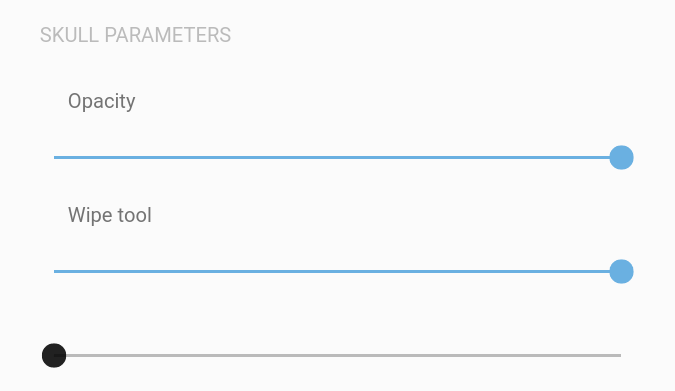Click the black handle on the bottom slider
The image size is (675, 391).
(x=54, y=355)
